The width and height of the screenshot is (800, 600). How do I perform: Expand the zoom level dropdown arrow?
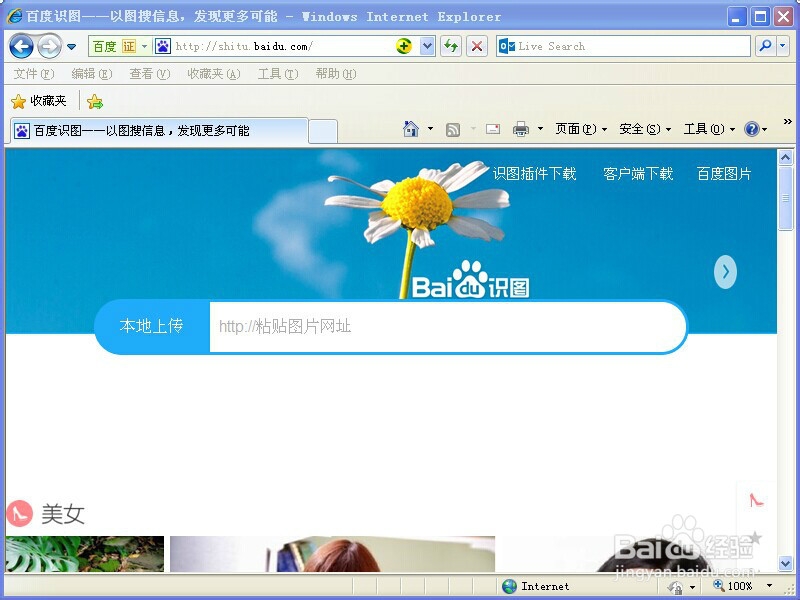[769, 586]
